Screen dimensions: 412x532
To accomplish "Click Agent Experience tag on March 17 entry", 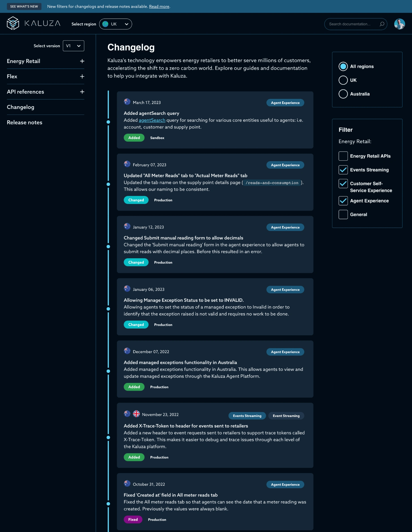I will (x=285, y=103).
